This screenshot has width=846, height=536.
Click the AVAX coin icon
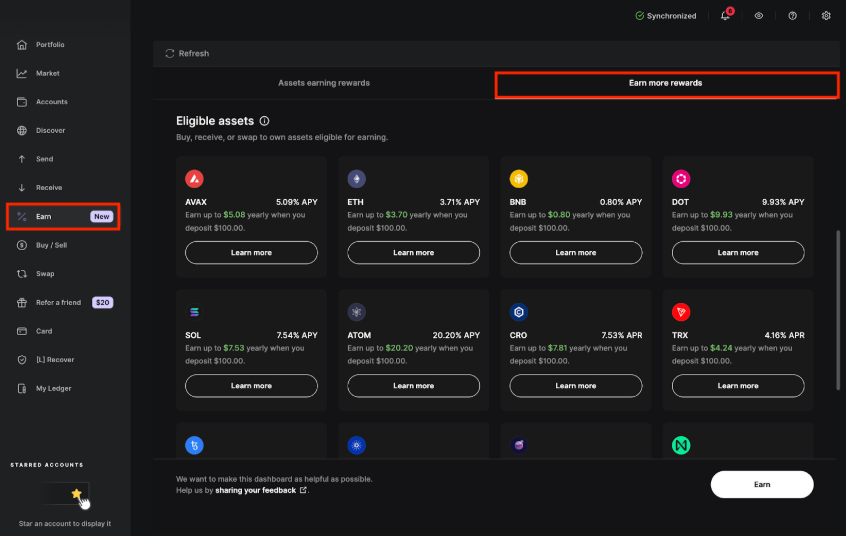point(194,179)
